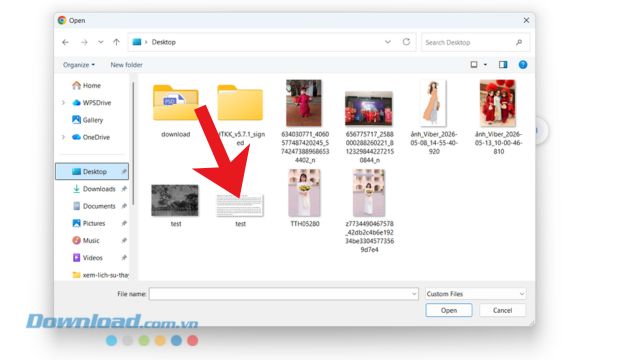640x360 pixels.
Task: Open Gallery in the sidebar
Action: (x=87, y=120)
